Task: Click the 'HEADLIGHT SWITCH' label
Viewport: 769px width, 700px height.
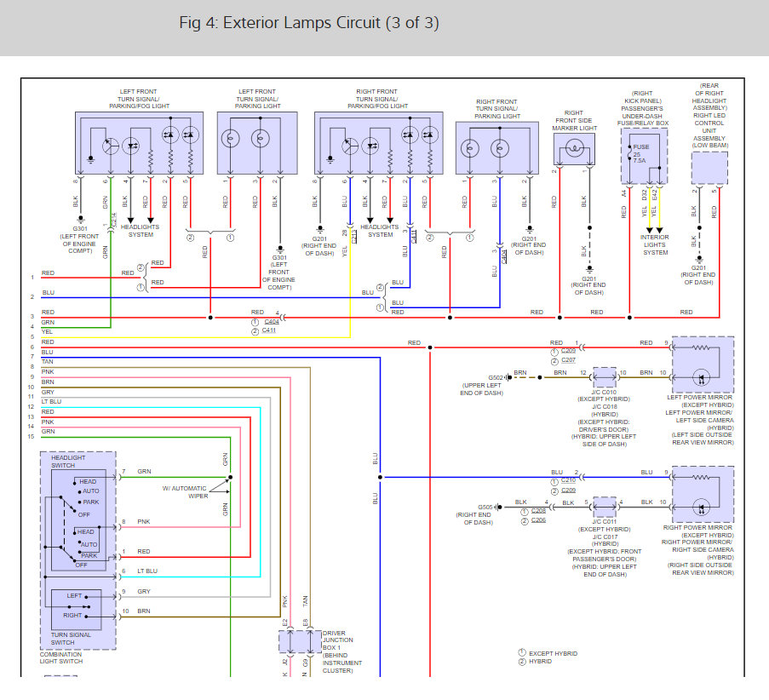Action: [68, 461]
